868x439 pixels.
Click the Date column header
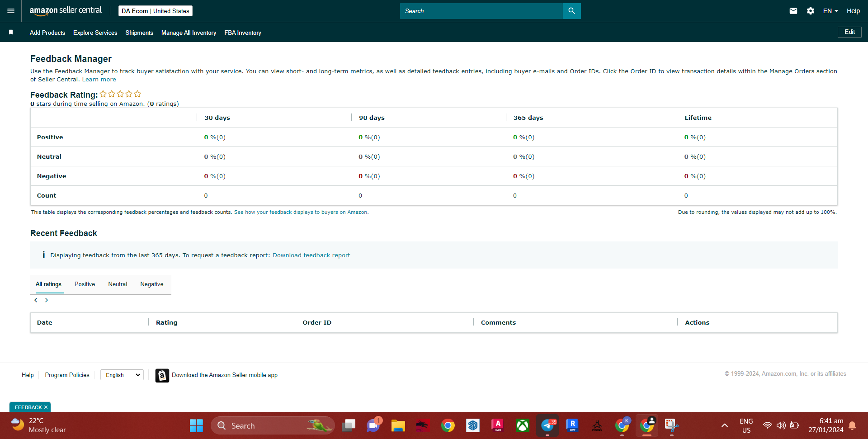pyautogui.click(x=44, y=322)
